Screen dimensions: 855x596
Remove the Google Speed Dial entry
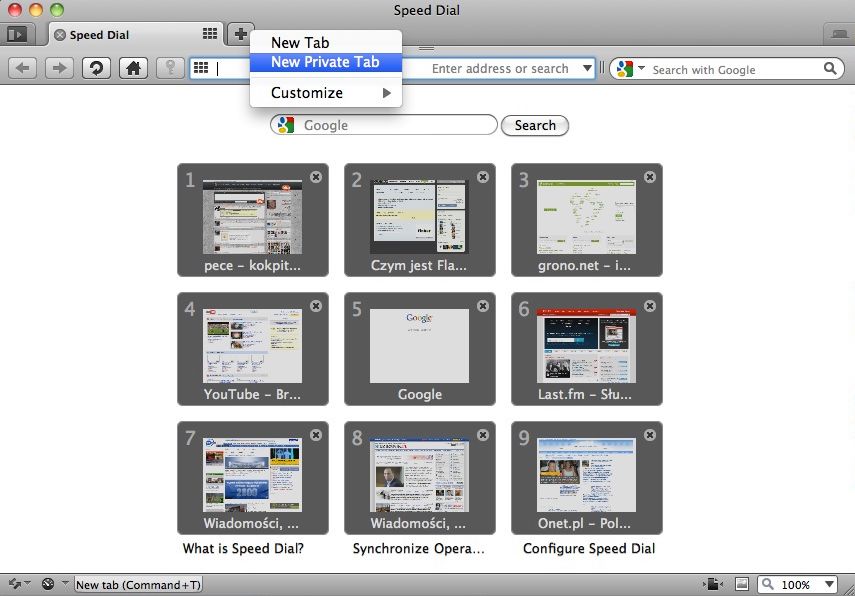point(483,306)
